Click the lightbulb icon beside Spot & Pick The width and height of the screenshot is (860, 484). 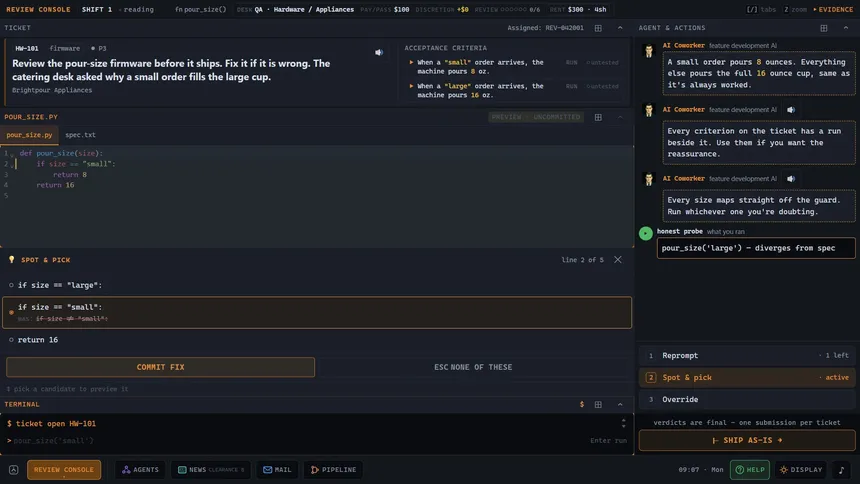12,260
